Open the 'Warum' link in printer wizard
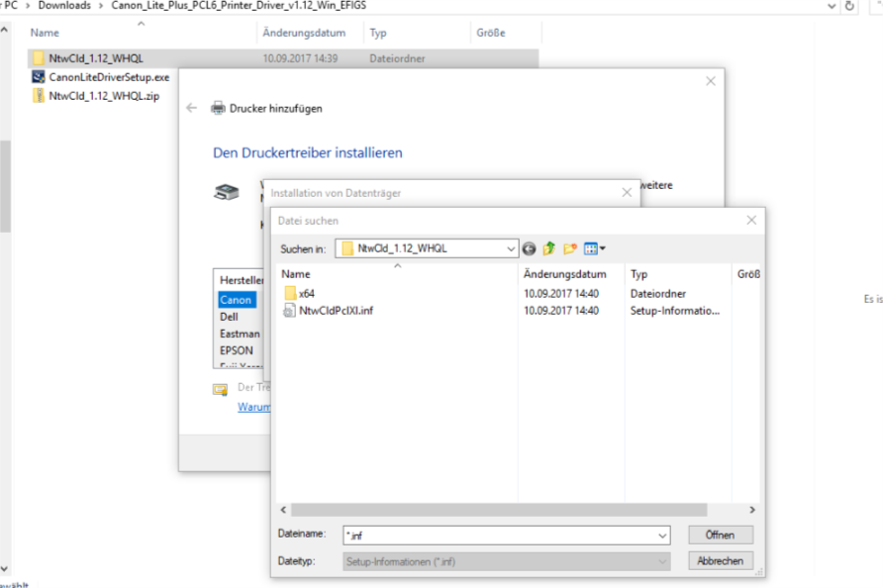Screen dimensions: 883x588 click(254, 407)
